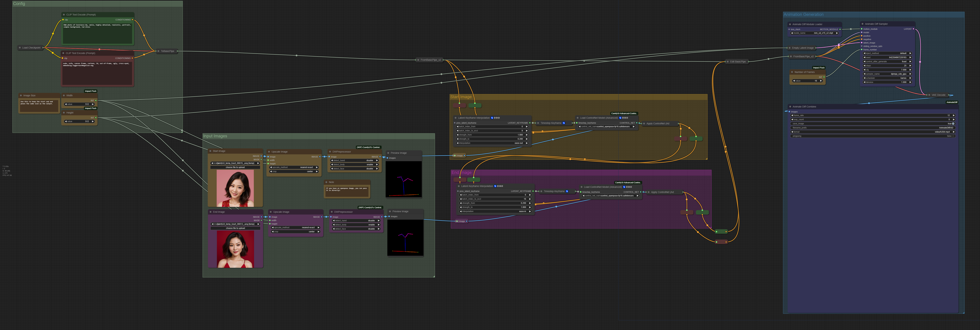Viewport: 980px width, 330px height.
Task: Click the Config group title bar
Action: tap(19, 3)
